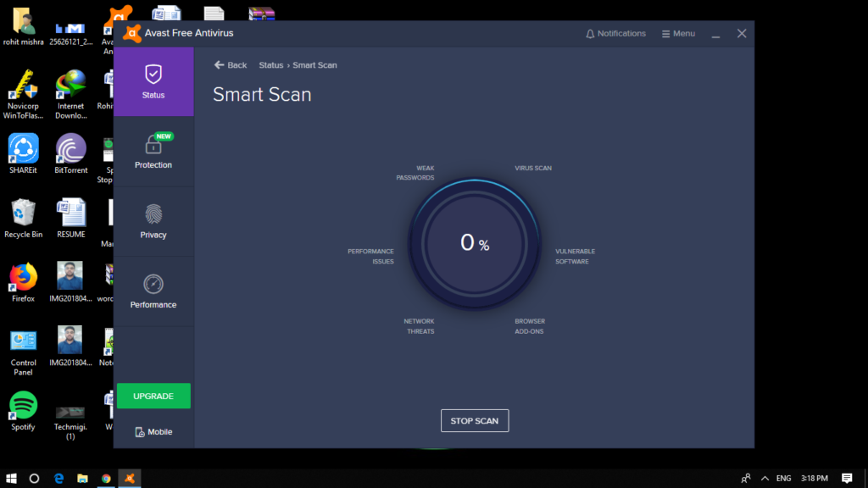Open the Windows Start menu
Image resolution: width=868 pixels, height=488 pixels.
11,478
